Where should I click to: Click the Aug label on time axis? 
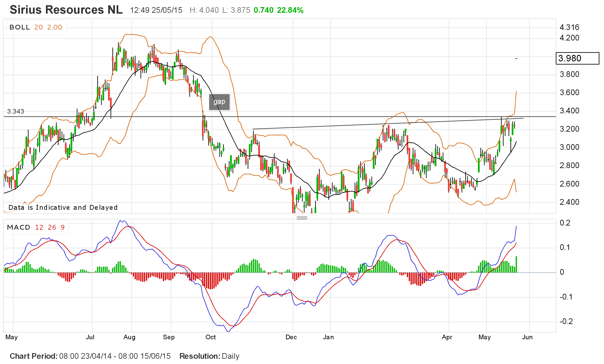129,337
